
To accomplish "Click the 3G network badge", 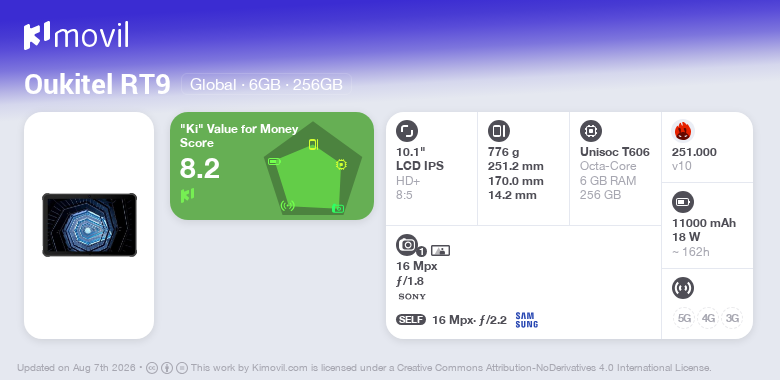I will coord(732,318).
